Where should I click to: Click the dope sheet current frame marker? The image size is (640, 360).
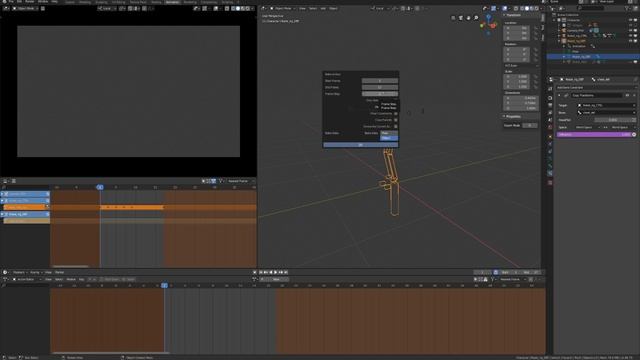pyautogui.click(x=164, y=285)
